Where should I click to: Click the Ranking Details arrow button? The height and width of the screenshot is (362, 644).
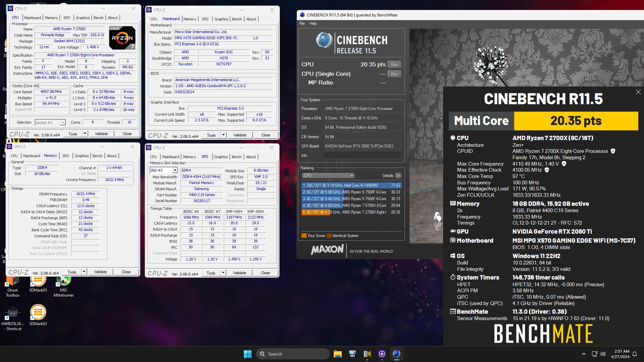[x=398, y=176]
